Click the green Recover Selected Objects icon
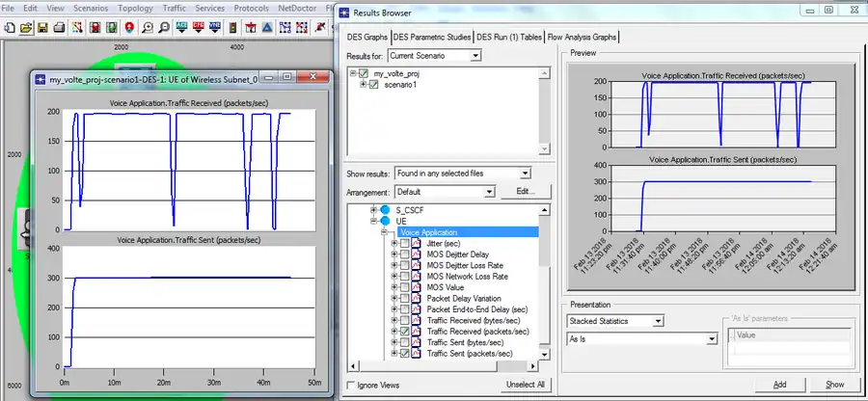Viewport: 868px width, 401px height. pyautogui.click(x=112, y=27)
